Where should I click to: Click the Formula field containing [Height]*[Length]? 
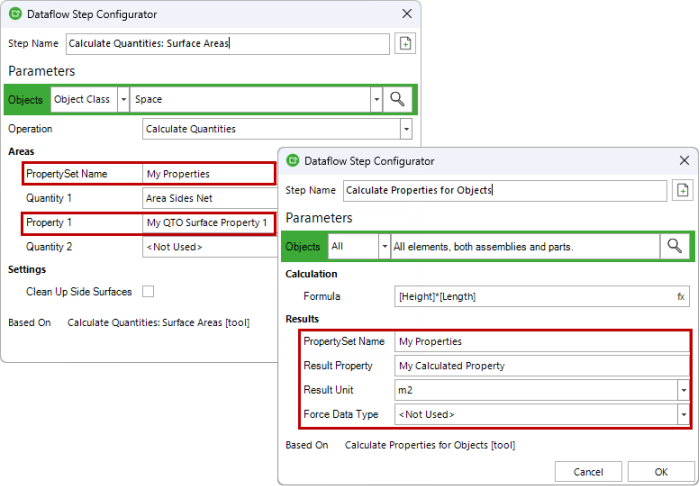coord(542,296)
